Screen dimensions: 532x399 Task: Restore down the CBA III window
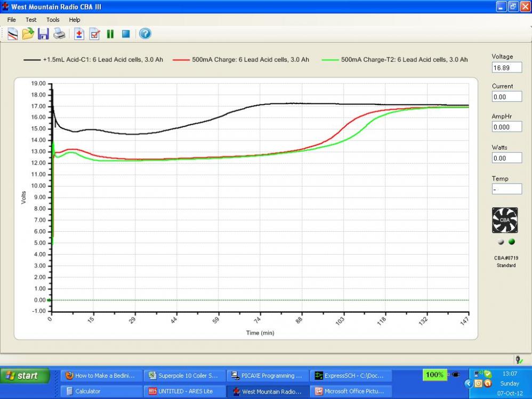click(x=513, y=6)
